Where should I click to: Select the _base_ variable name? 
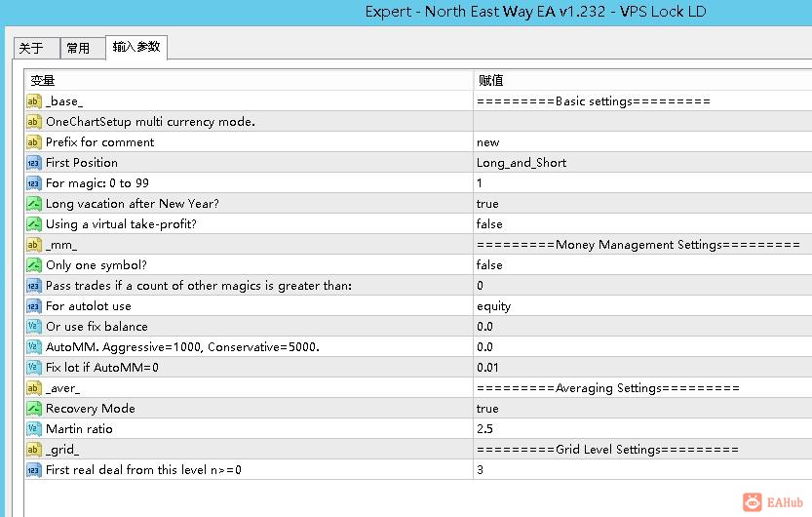coord(64,101)
